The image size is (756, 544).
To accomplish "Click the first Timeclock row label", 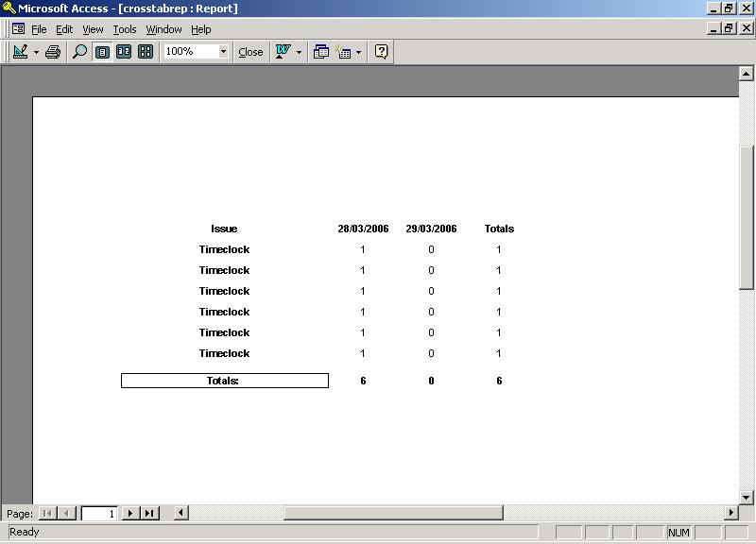I will [x=224, y=249].
